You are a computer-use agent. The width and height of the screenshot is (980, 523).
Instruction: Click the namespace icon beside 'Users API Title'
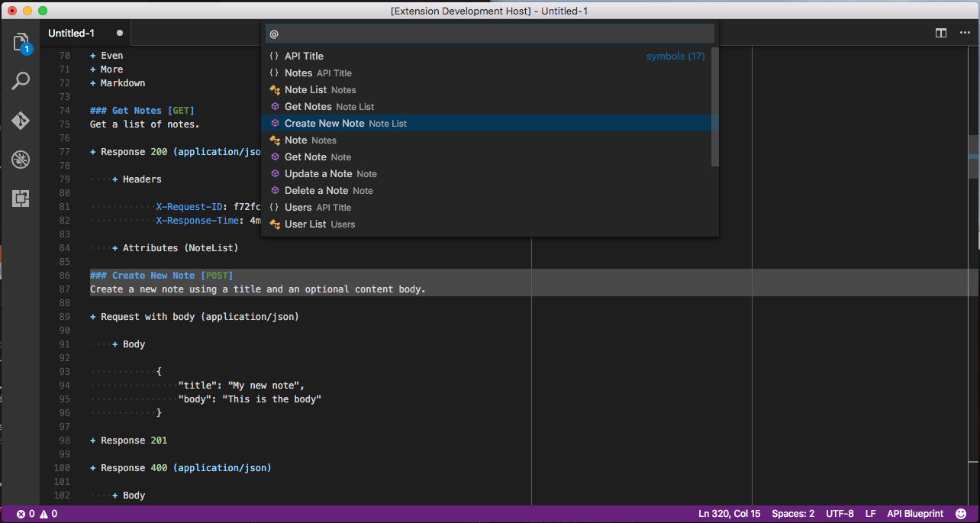pos(274,207)
